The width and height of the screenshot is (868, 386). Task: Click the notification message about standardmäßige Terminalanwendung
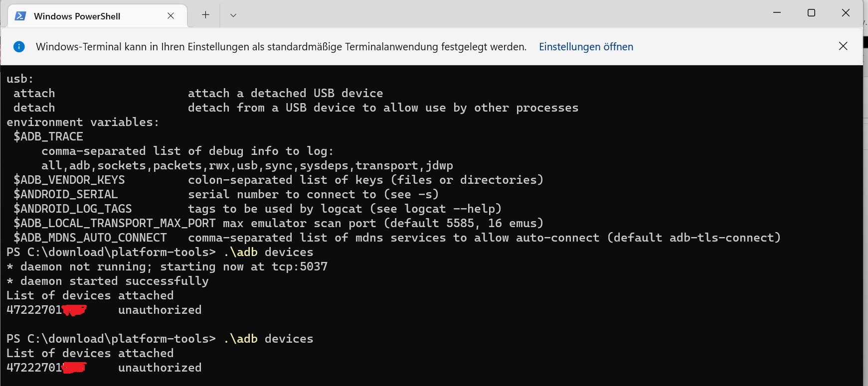point(281,47)
